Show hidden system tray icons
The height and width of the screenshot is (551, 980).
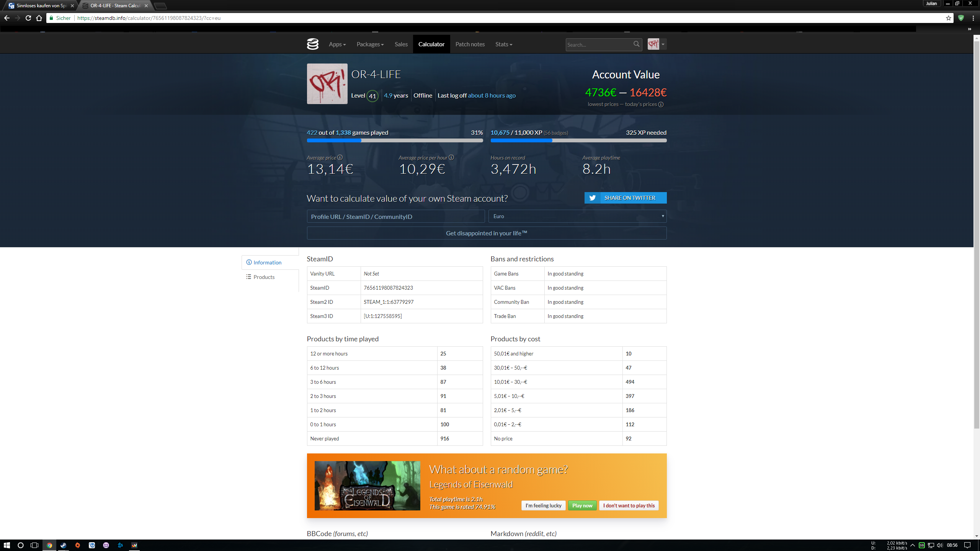pos(913,545)
